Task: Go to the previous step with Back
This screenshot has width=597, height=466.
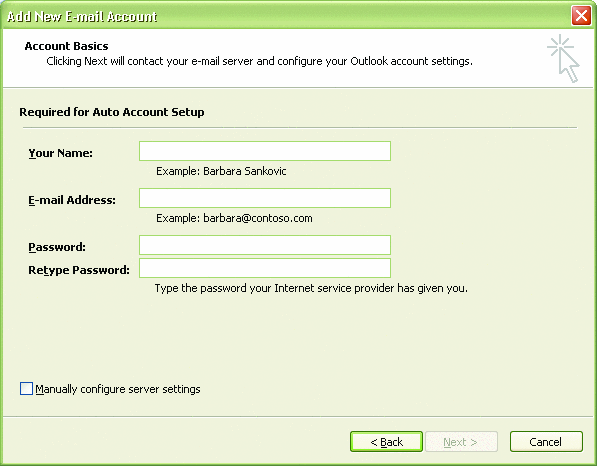Action: click(386, 442)
